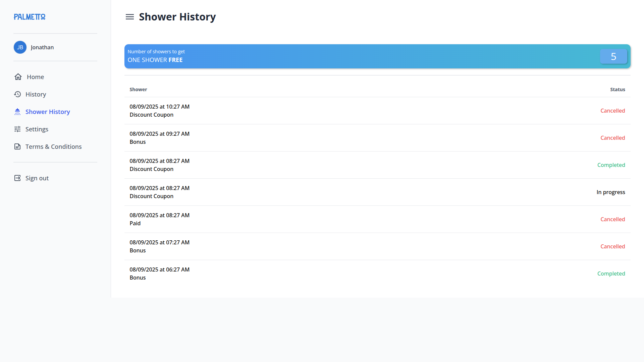Click the Home house icon
The image size is (644, 362).
(x=18, y=77)
